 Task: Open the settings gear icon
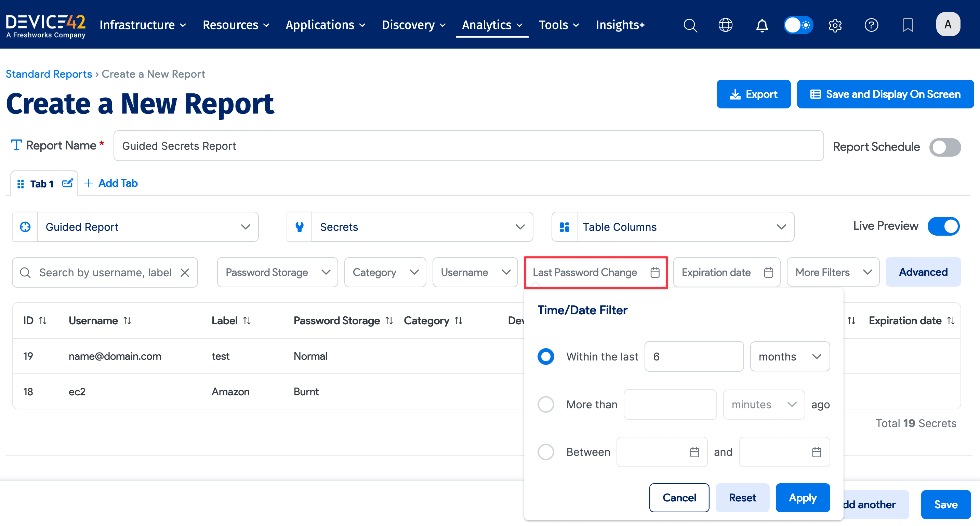pos(835,25)
